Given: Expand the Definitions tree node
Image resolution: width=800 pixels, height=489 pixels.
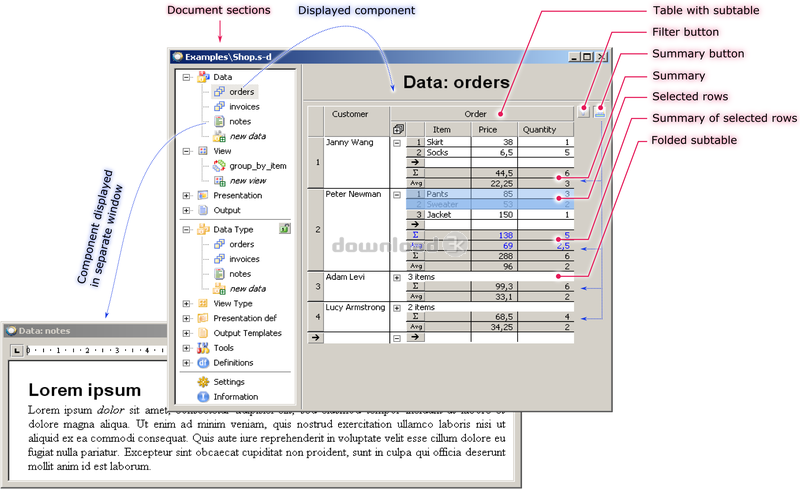Looking at the screenshot, I should coord(186,363).
